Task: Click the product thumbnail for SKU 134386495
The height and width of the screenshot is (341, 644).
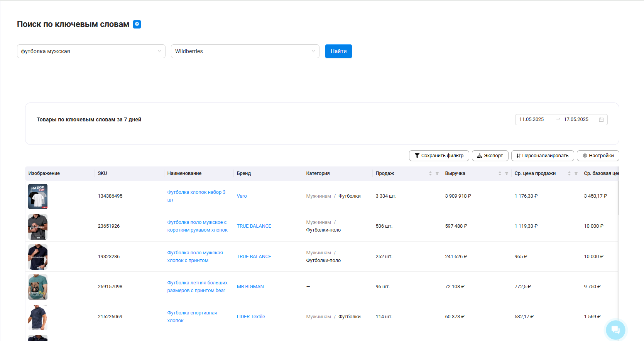Action: pos(38,197)
